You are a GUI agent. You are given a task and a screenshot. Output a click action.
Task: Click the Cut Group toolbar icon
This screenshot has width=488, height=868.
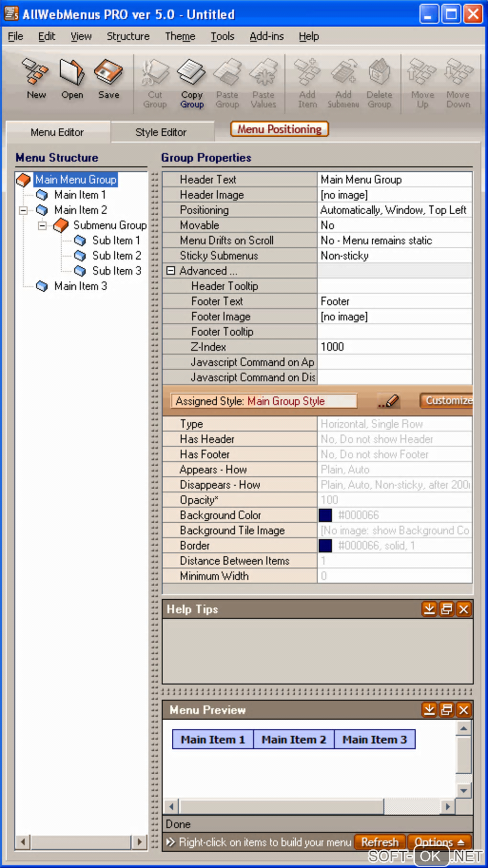155,83
